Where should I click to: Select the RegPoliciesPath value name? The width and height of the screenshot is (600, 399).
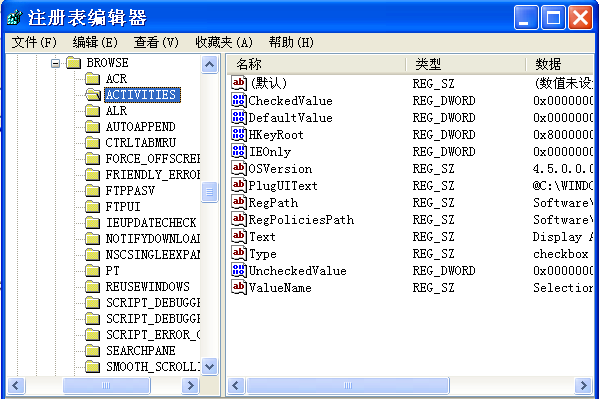301,220
